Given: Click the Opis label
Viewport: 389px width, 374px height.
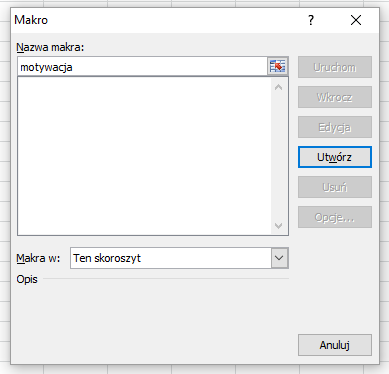Looking at the screenshot, I should pyautogui.click(x=27, y=279).
